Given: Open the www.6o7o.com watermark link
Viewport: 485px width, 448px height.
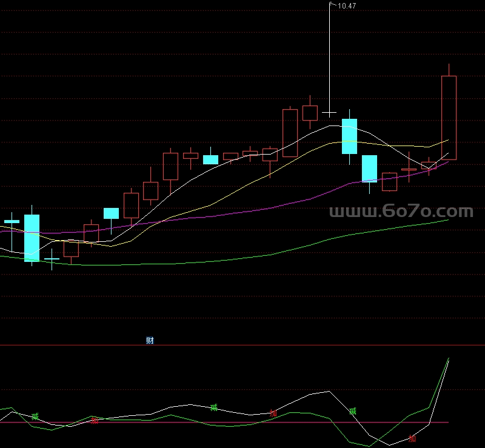Looking at the screenshot, I should [401, 212].
